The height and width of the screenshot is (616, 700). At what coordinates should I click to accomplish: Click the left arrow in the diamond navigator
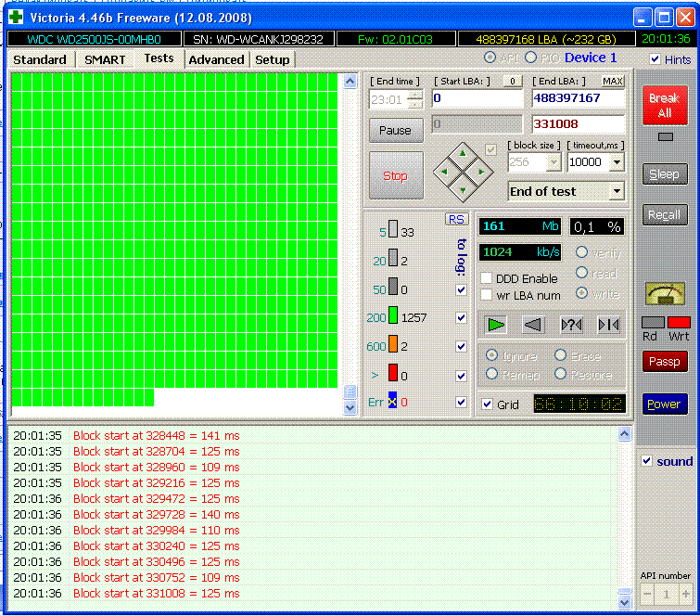444,172
